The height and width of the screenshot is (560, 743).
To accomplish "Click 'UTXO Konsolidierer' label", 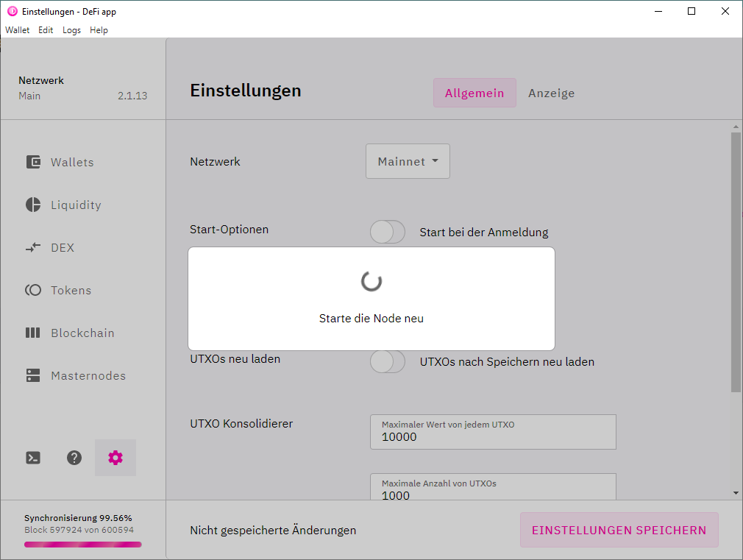I will point(242,423).
